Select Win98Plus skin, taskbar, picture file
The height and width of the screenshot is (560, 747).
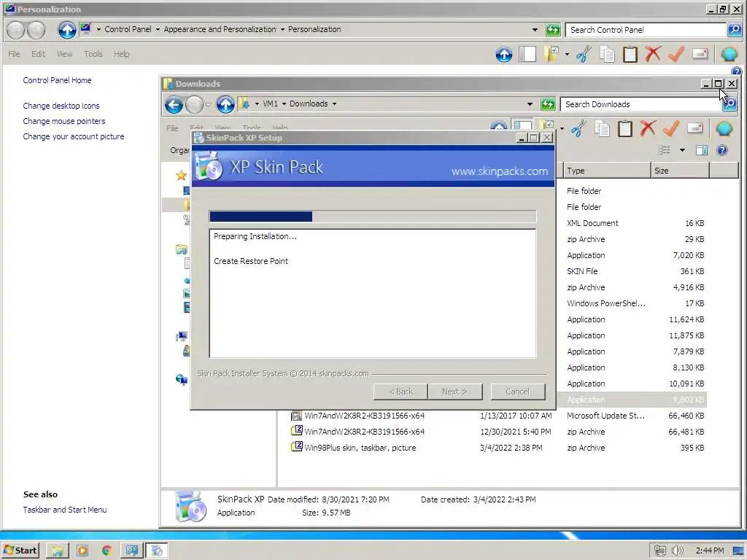[x=498, y=448]
